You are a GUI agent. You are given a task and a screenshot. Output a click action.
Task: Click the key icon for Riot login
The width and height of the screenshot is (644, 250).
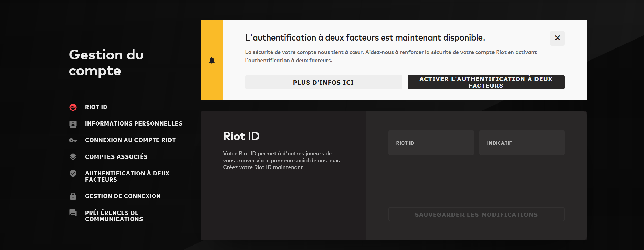click(73, 140)
